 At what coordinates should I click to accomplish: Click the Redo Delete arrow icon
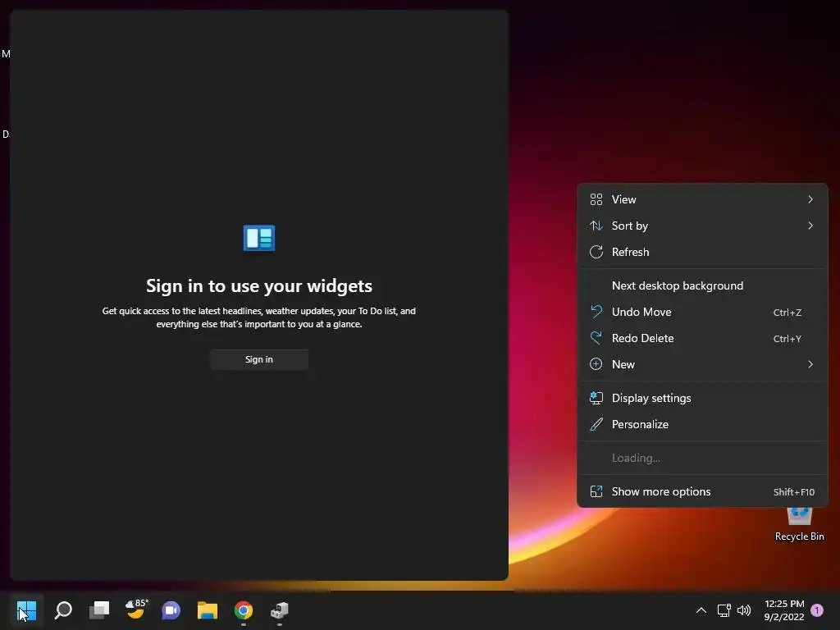pos(596,338)
